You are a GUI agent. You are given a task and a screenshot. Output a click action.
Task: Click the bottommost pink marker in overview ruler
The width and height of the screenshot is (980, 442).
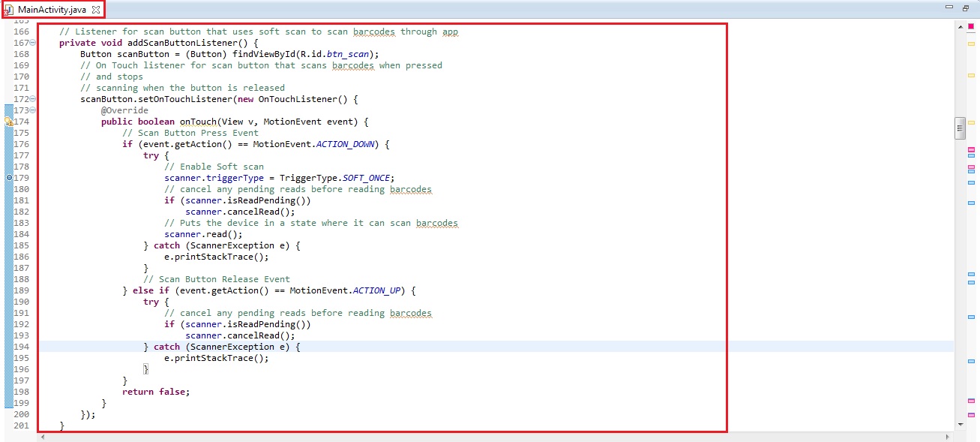(971, 415)
